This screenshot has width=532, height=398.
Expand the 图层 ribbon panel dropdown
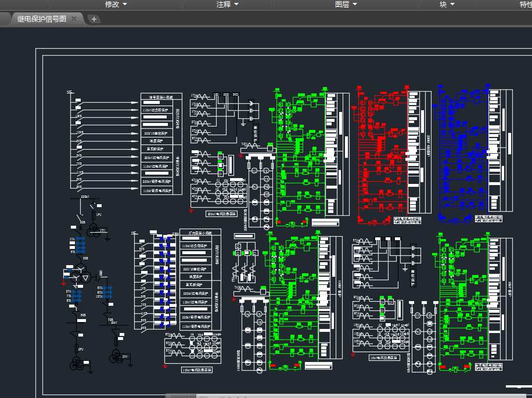click(x=346, y=5)
